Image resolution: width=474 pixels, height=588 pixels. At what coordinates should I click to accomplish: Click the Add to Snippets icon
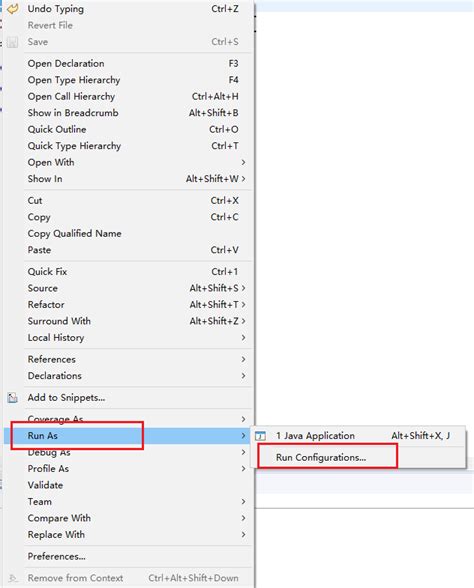click(x=13, y=398)
